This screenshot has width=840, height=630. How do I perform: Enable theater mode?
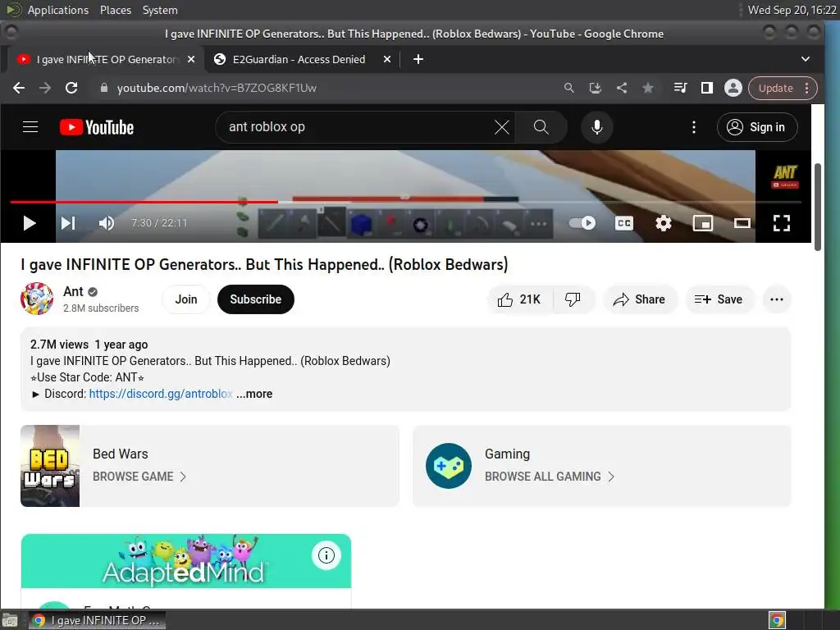click(x=742, y=223)
